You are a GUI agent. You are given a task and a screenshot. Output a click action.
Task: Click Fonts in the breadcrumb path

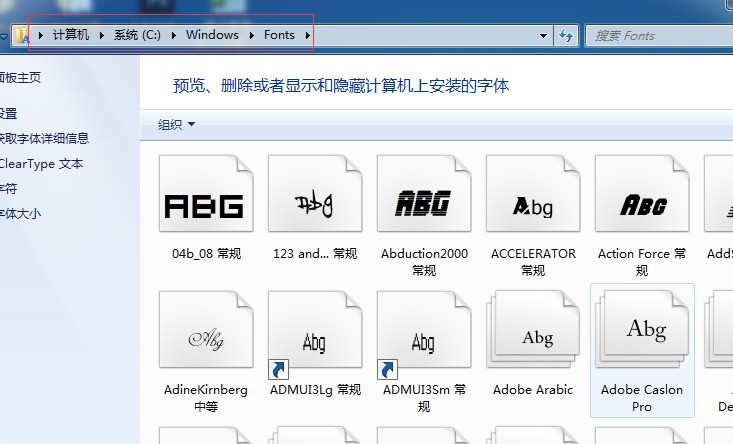coord(279,35)
